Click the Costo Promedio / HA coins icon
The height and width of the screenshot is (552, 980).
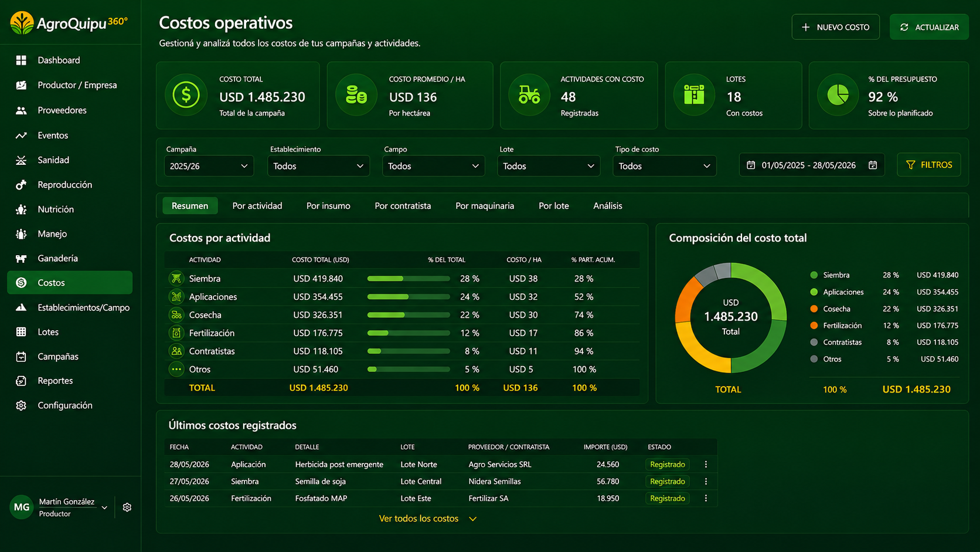pyautogui.click(x=356, y=95)
